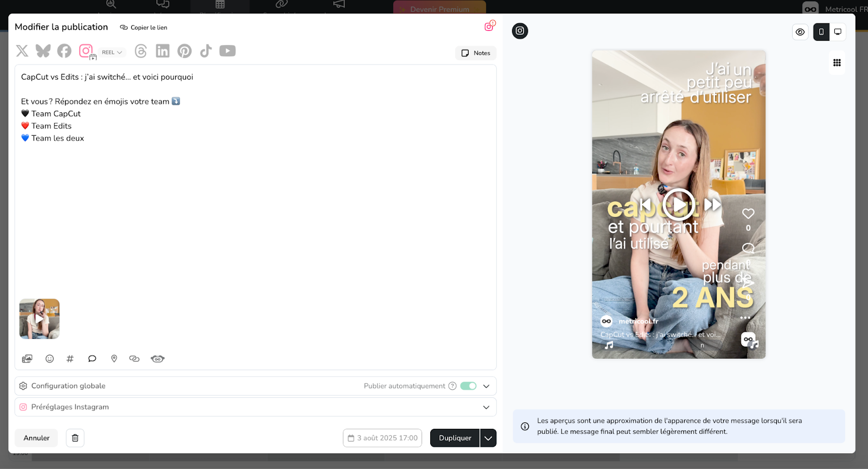Click the metricool.fr username in preview
The height and width of the screenshot is (469, 868).
point(639,321)
